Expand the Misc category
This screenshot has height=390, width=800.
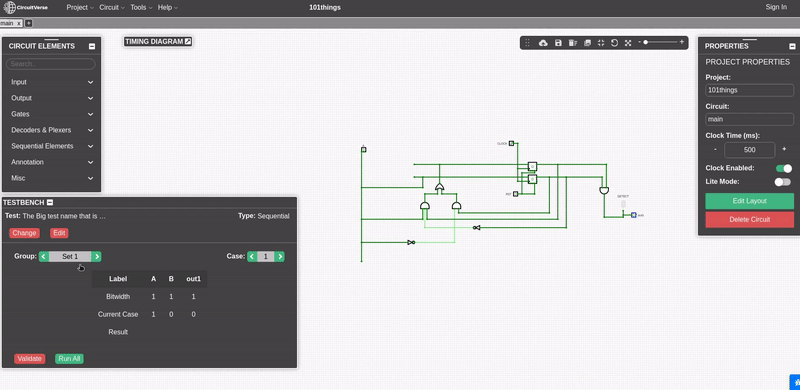click(52, 178)
